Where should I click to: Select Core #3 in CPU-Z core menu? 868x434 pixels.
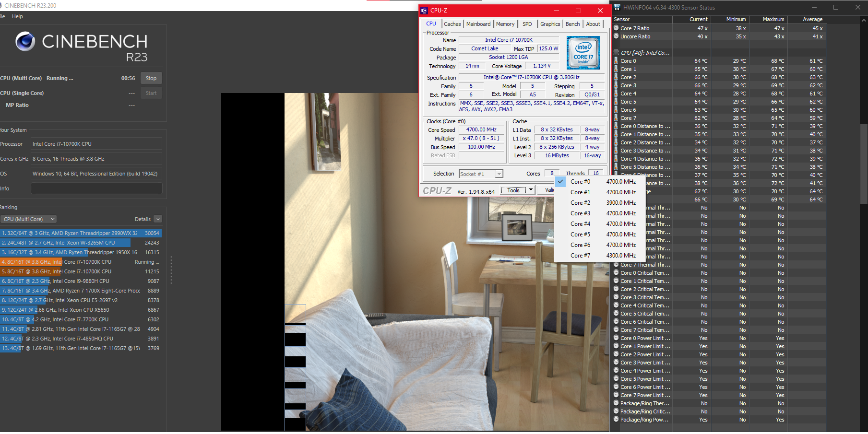click(599, 213)
